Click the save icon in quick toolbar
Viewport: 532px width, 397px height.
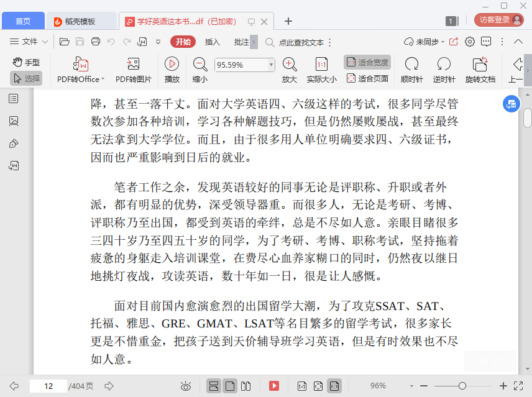coord(80,42)
